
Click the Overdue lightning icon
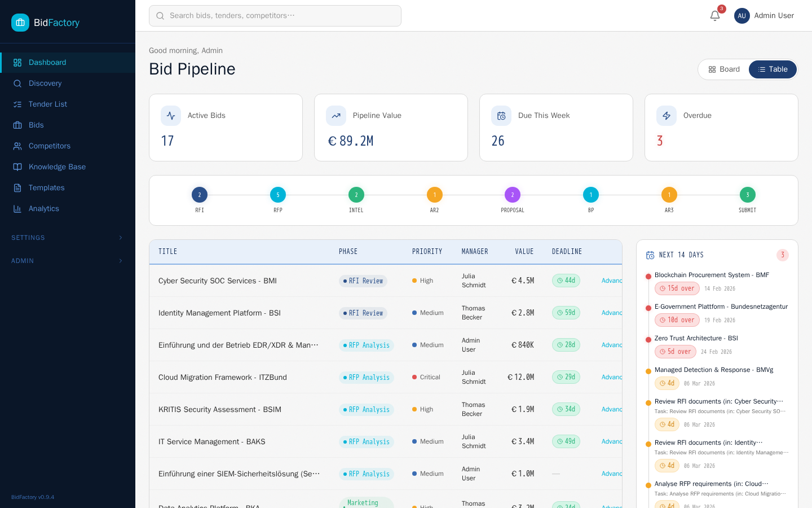pos(667,116)
